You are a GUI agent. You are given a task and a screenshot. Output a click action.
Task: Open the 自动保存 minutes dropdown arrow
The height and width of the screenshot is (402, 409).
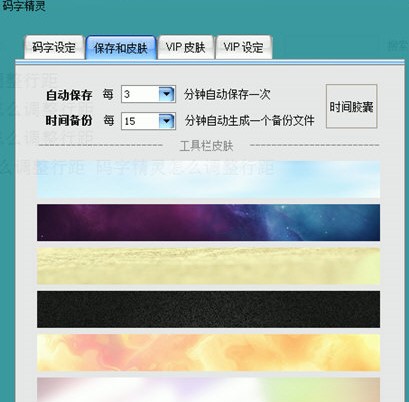coord(167,94)
